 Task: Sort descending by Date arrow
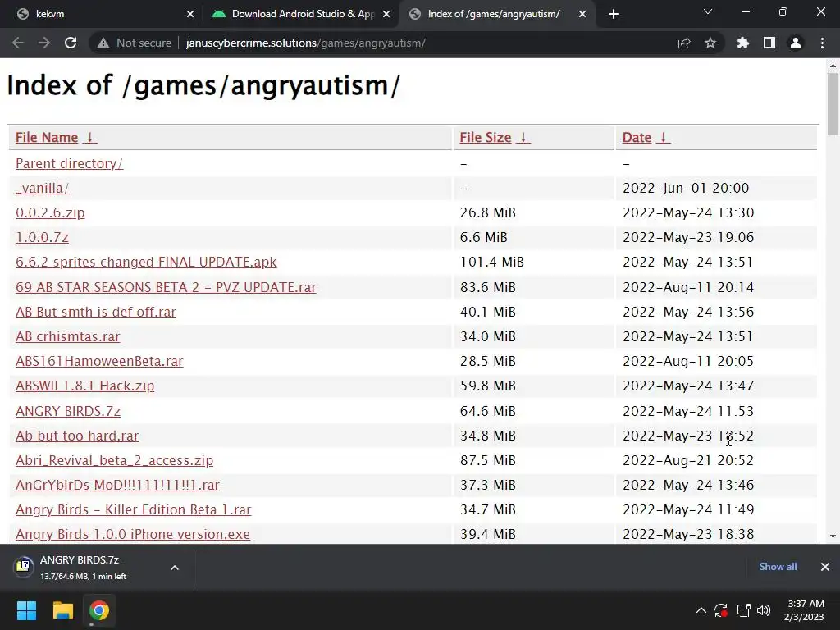[663, 138]
